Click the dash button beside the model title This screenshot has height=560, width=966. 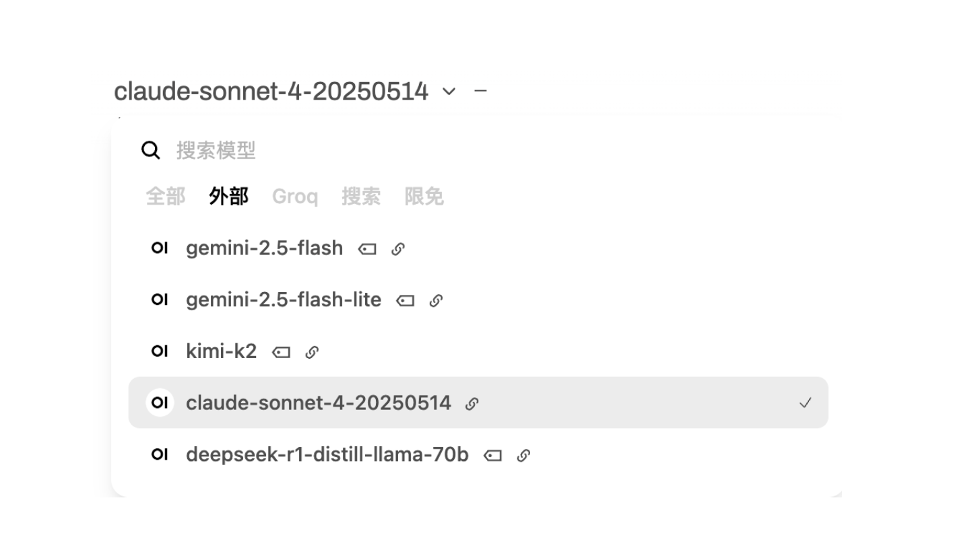(x=481, y=91)
